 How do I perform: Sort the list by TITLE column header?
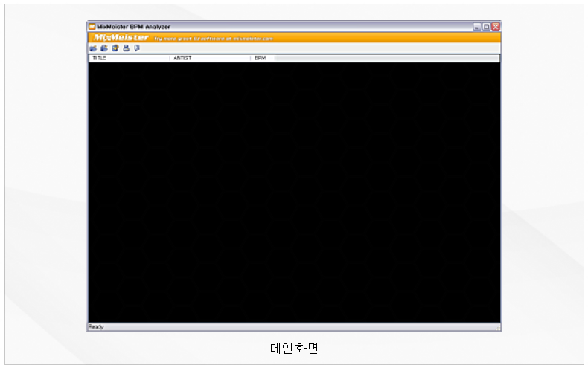click(x=129, y=58)
